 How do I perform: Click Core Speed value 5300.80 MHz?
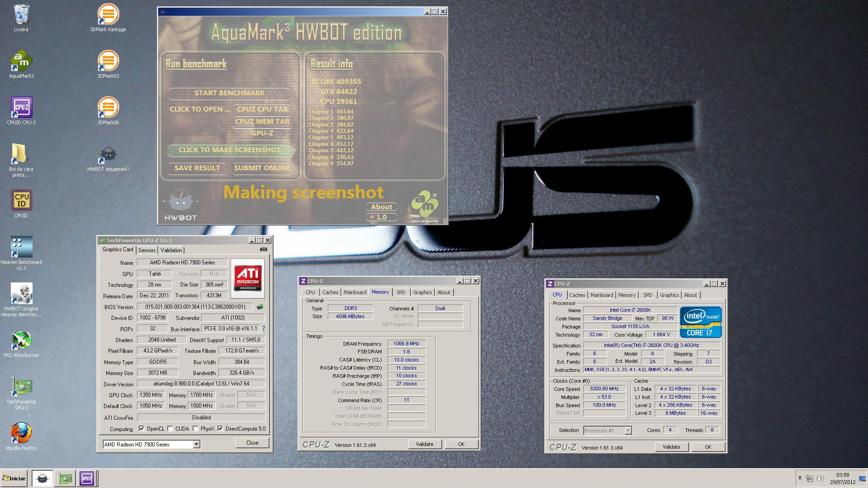click(604, 389)
